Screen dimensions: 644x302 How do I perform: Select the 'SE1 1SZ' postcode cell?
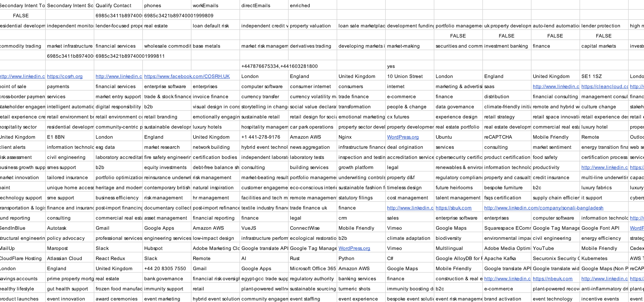(591, 76)
